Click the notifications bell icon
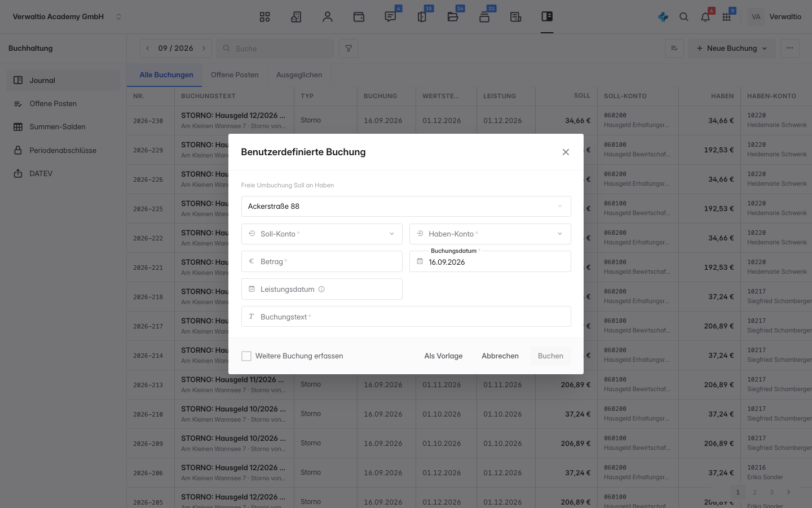Viewport: 812px width, 508px height. coord(705,17)
